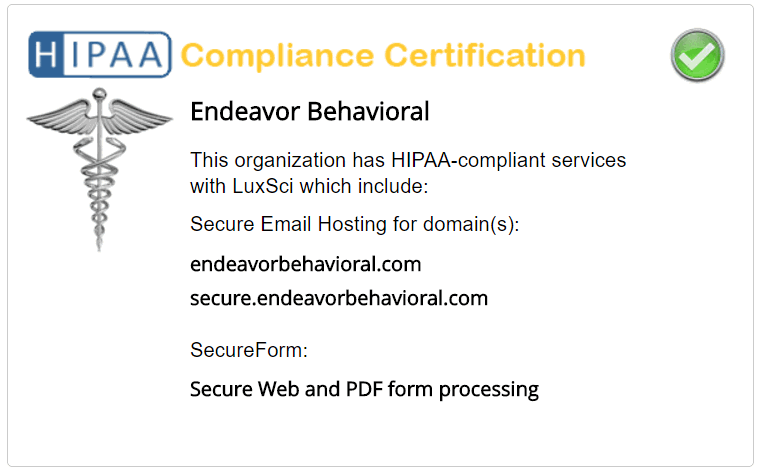The image size is (760, 474).
Task: Click the HIPAA logo badge
Action: pyautogui.click(x=100, y=54)
